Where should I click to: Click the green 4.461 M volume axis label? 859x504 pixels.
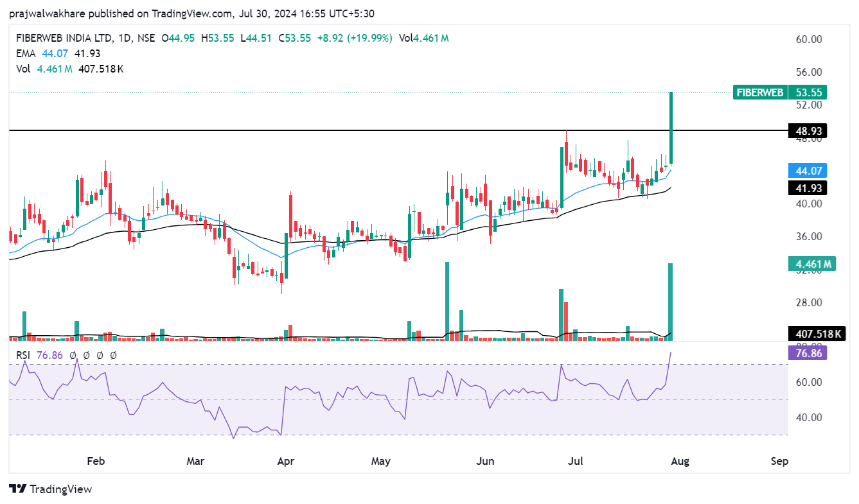(811, 264)
